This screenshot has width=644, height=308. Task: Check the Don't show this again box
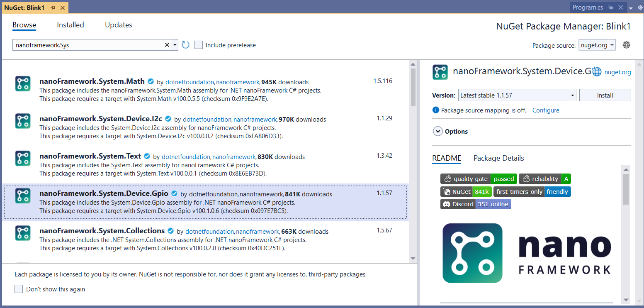[x=19, y=289]
